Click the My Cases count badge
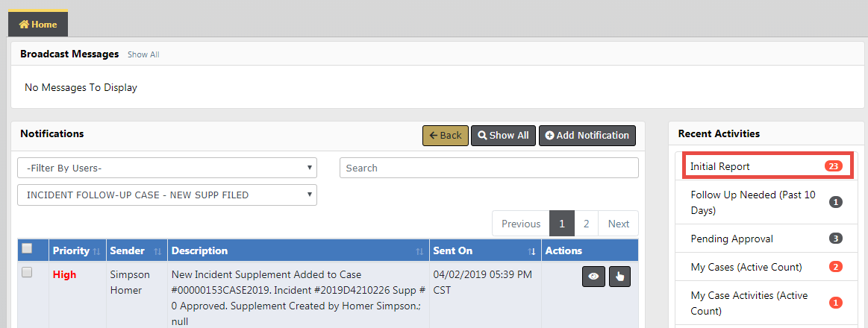The width and height of the screenshot is (868, 328). [836, 267]
